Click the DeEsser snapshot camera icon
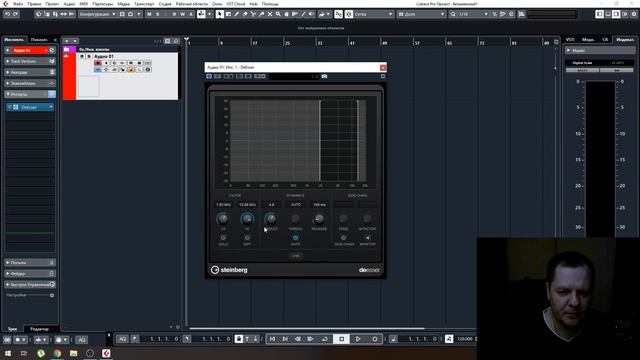This screenshot has height=360, width=640. click(x=324, y=76)
